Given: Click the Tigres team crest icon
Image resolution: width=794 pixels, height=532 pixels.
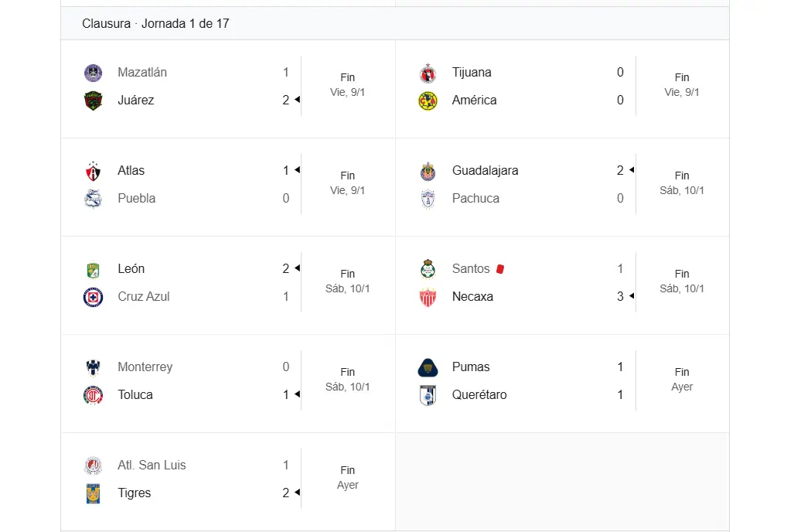Looking at the screenshot, I should pos(93,493).
